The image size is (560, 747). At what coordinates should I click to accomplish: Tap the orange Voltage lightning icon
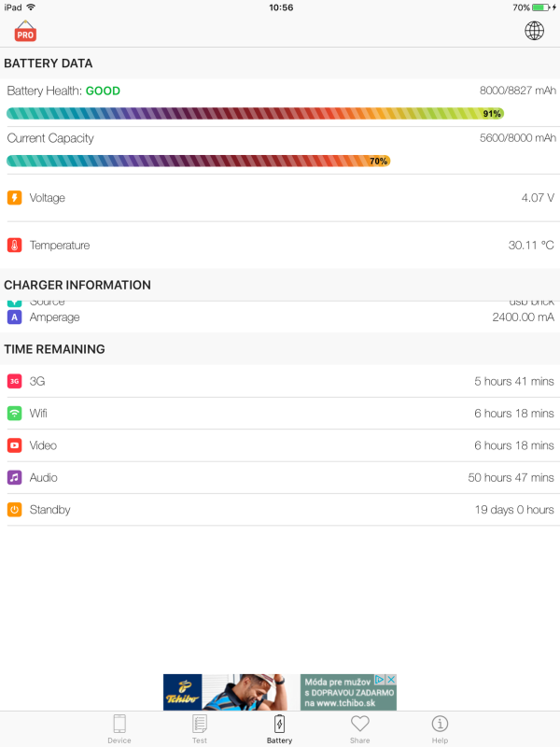point(14,198)
